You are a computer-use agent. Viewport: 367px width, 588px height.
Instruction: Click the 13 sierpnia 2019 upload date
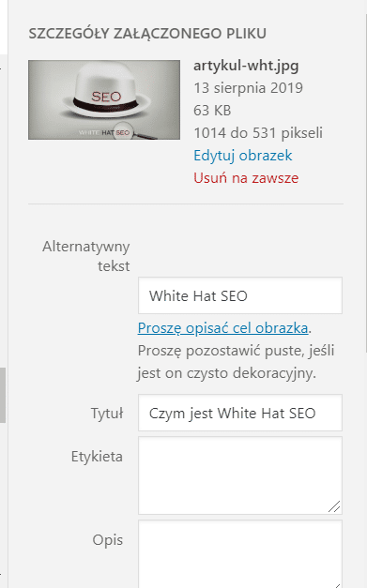click(248, 88)
